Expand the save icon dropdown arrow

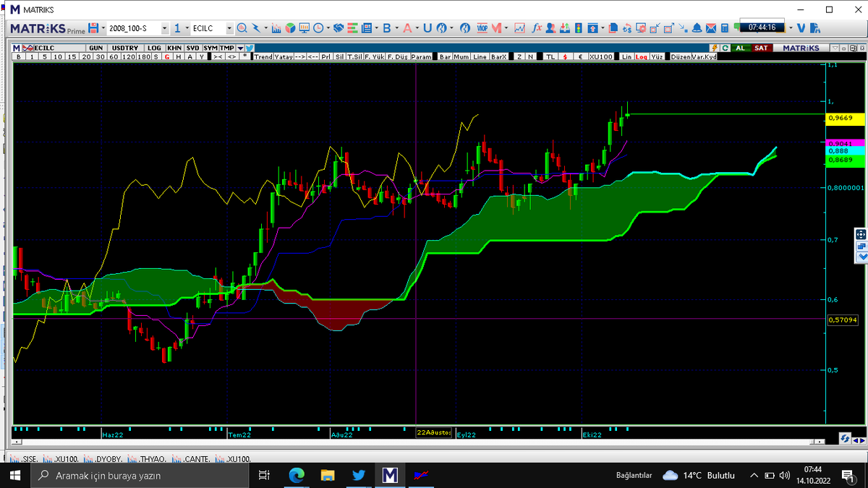point(103,28)
